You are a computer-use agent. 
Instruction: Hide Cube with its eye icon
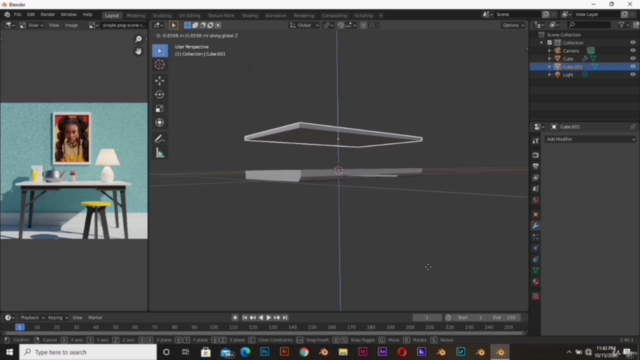[x=633, y=58]
